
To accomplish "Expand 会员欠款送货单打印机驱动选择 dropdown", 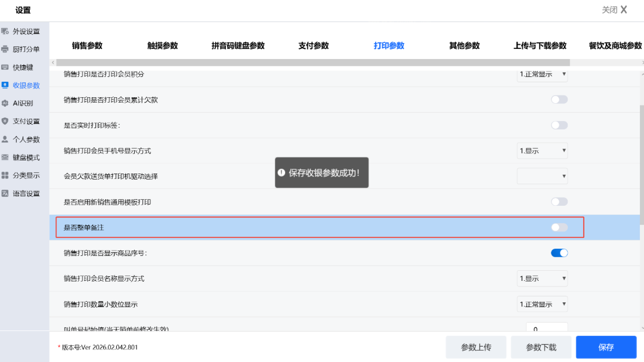I will tap(542, 176).
